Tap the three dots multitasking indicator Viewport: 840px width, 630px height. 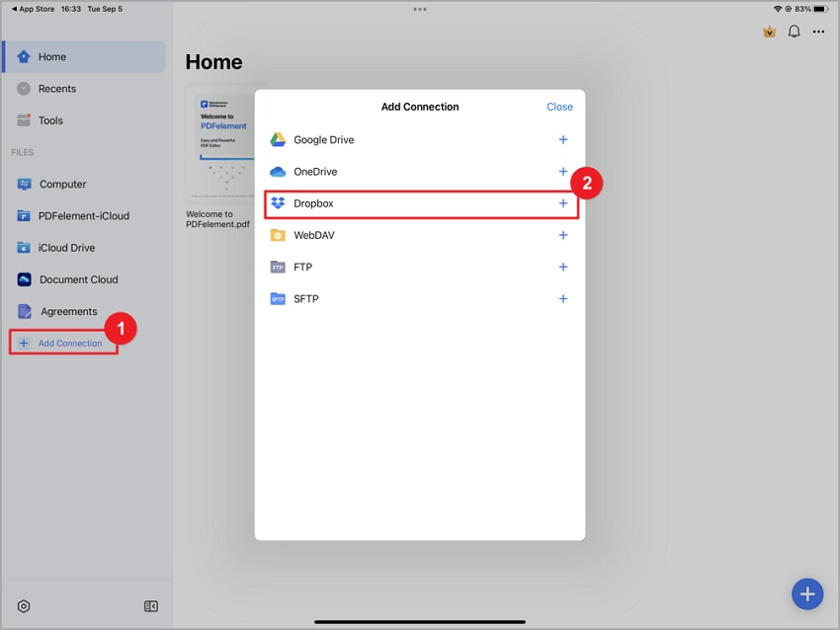[x=420, y=9]
